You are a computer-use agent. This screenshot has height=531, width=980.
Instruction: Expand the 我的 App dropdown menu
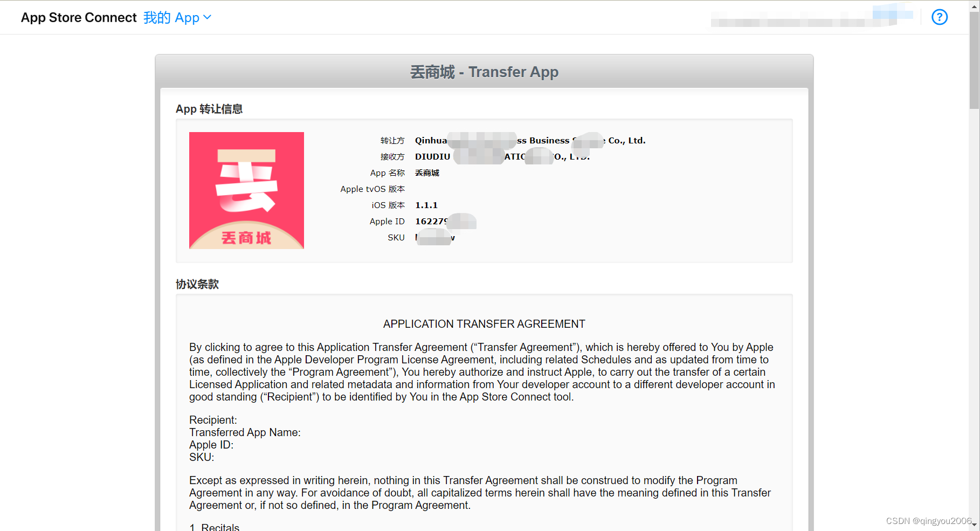[x=177, y=18]
